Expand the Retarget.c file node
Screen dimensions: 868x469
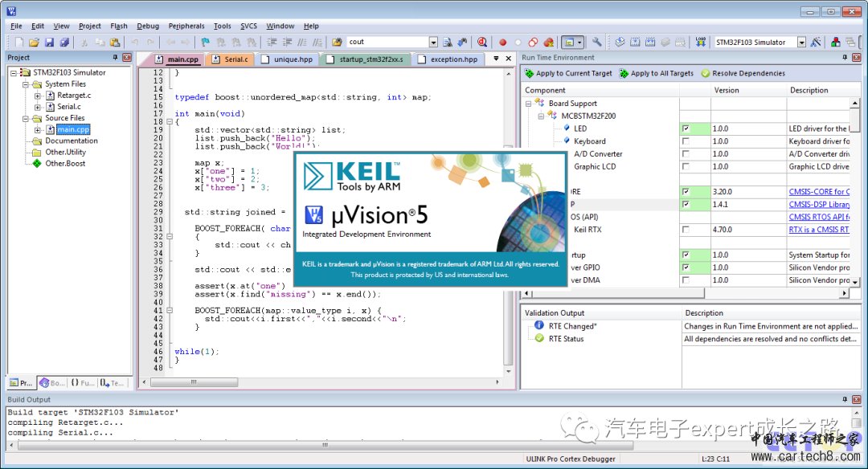click(38, 96)
